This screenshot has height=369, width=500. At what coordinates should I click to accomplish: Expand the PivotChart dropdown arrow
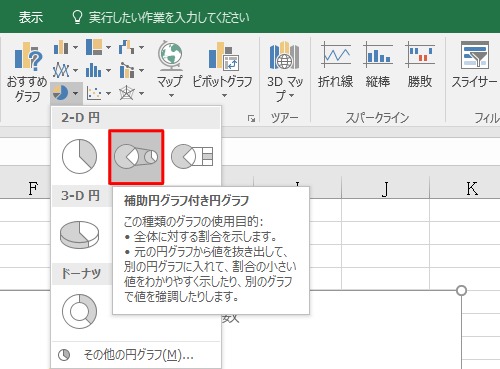[224, 96]
